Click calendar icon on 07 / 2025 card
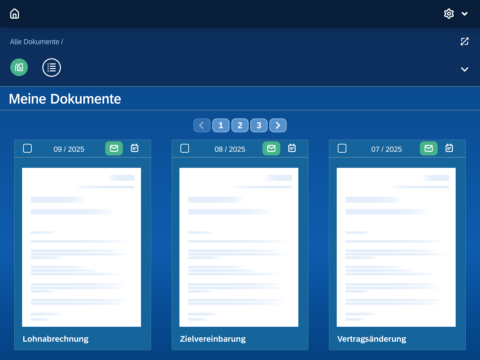The width and height of the screenshot is (480, 360). point(449,148)
